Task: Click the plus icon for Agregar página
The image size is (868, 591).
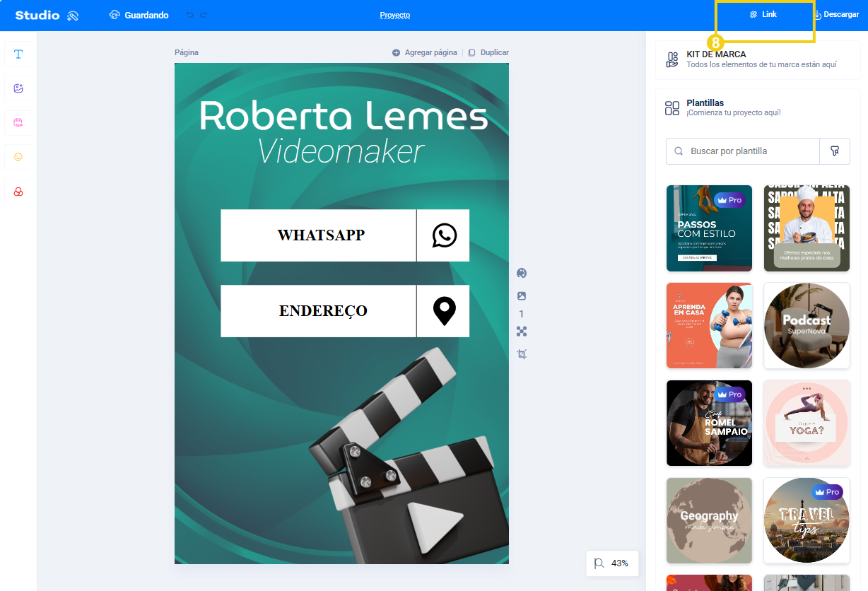Action: coord(396,52)
